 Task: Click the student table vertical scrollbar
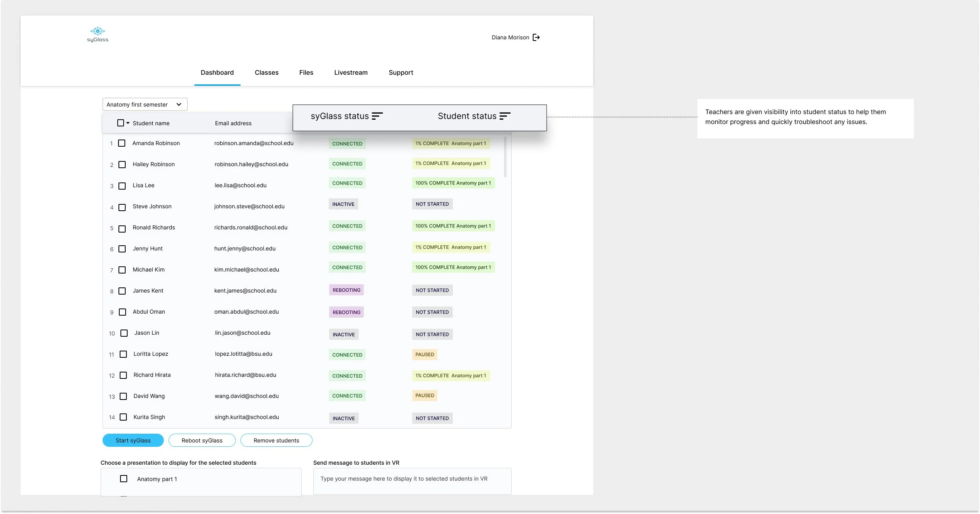(x=505, y=157)
